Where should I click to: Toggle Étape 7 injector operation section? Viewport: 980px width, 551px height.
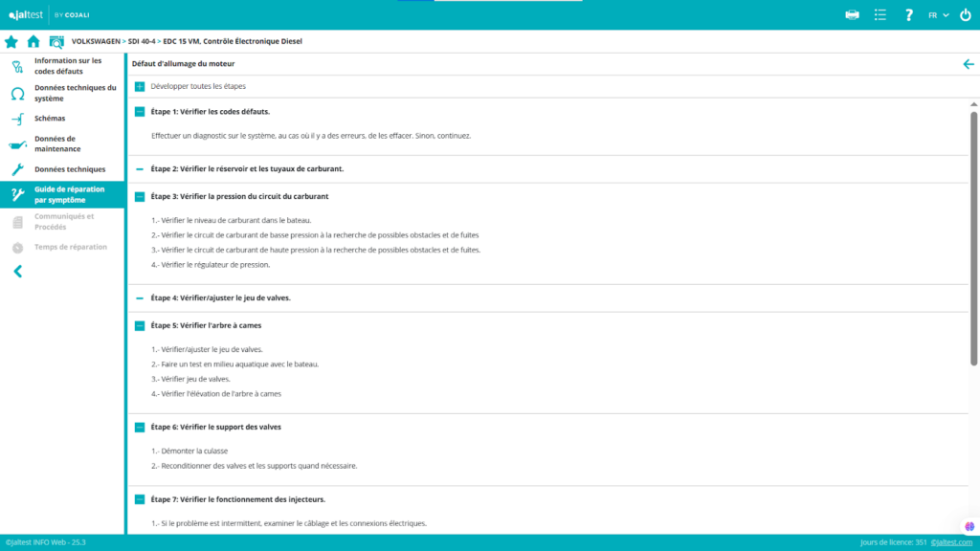coord(140,499)
